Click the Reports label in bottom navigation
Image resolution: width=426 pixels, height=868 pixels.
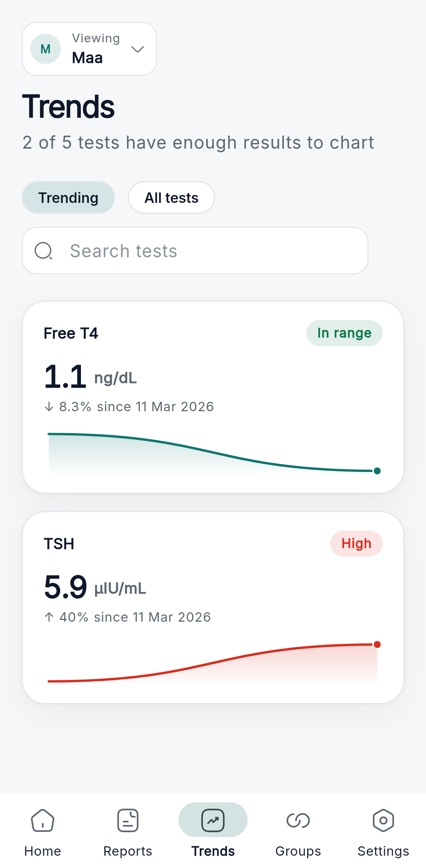[128, 851]
